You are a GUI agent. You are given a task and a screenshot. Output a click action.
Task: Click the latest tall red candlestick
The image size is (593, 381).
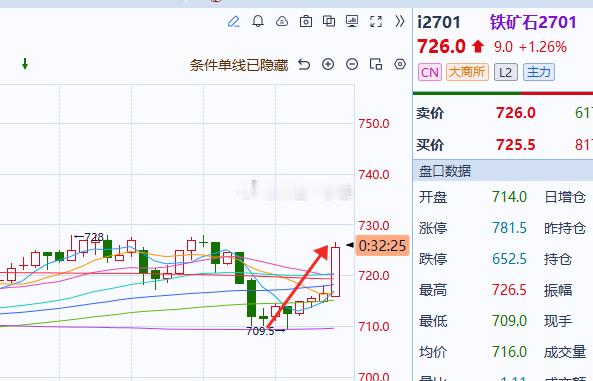point(335,271)
